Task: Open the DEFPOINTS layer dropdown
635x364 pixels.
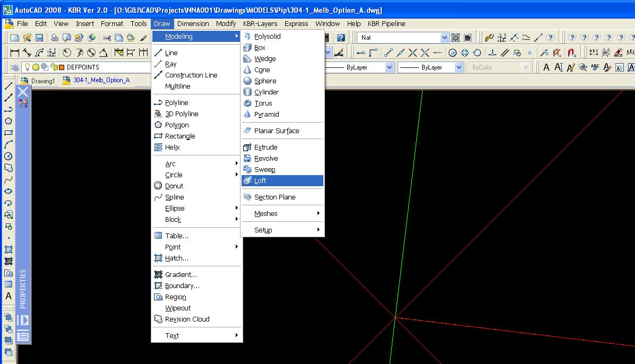Action: (86, 67)
